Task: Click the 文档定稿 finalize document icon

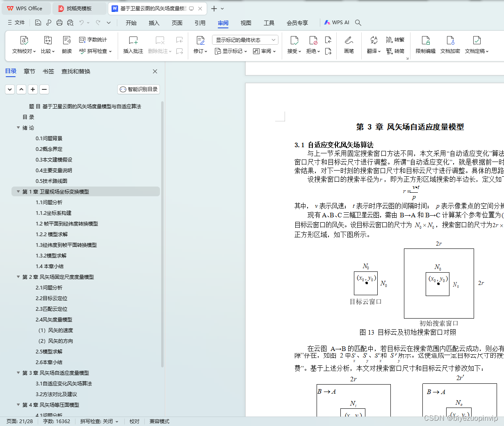Action: (477, 40)
